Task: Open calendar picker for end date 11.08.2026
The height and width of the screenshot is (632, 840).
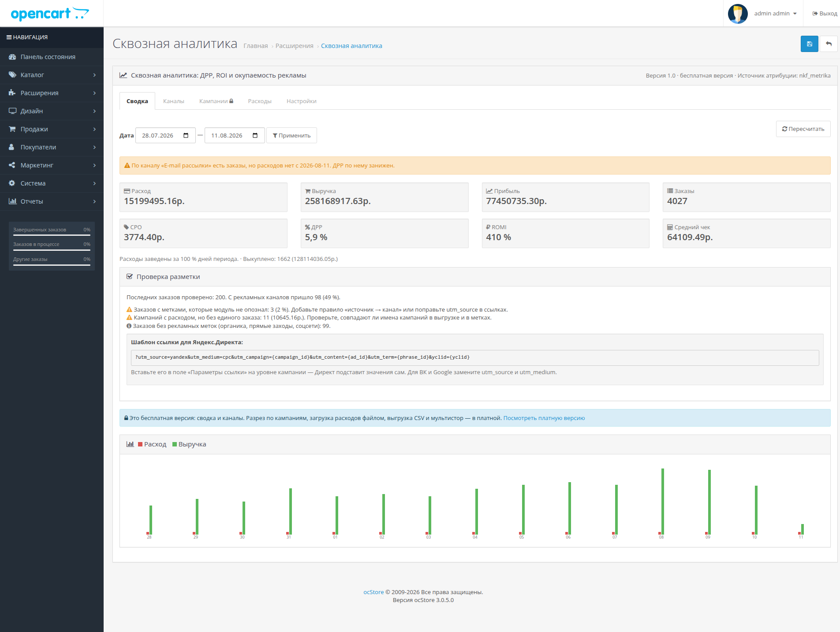Action: coord(255,135)
